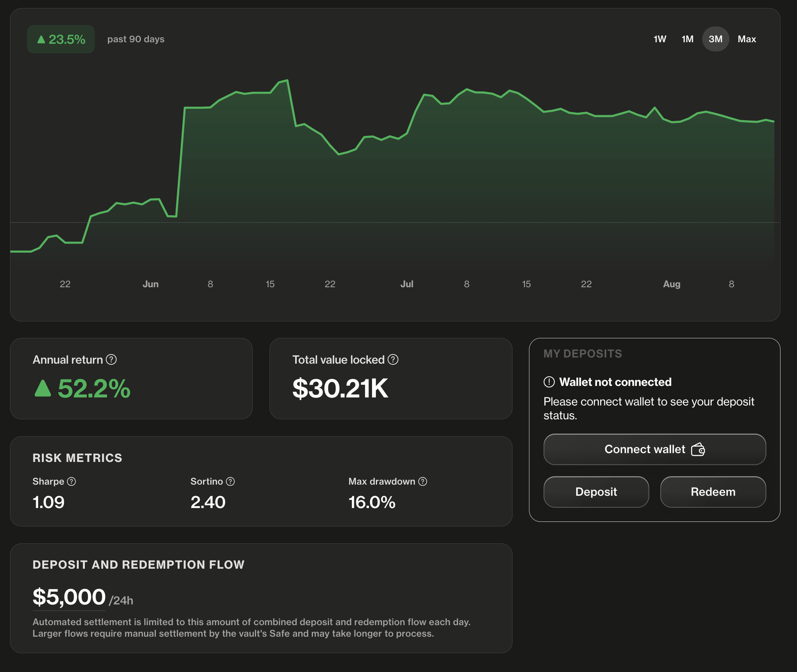Screen dimensions: 797x672
Task: Click the wallet icon in Connect wallet
Action: point(698,449)
